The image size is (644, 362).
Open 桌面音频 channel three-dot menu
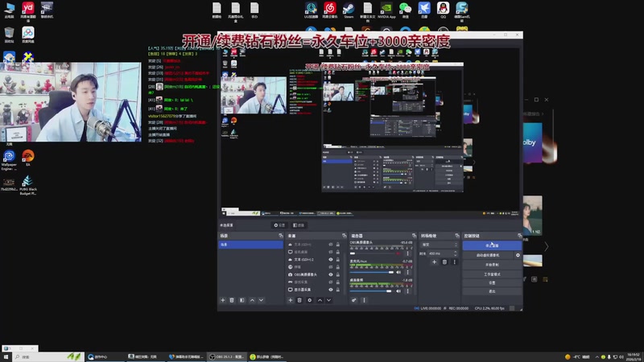(x=408, y=291)
